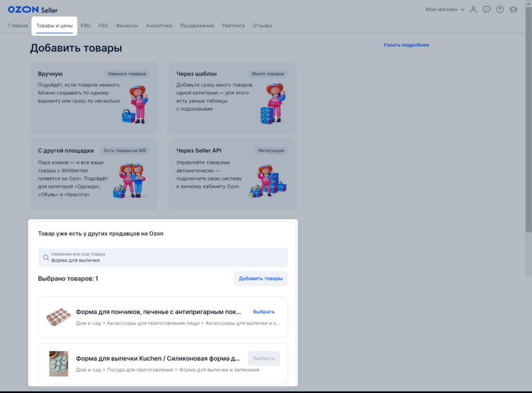Image resolution: width=532 pixels, height=393 pixels.
Task: Open the Форма для пончиков product title
Action: [x=159, y=312]
